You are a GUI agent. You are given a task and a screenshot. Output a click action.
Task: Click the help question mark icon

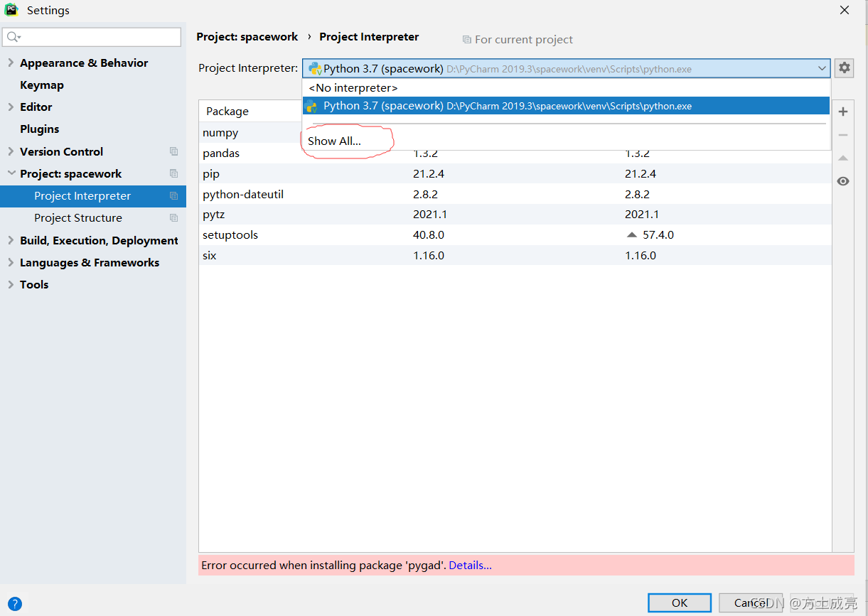coord(15,604)
